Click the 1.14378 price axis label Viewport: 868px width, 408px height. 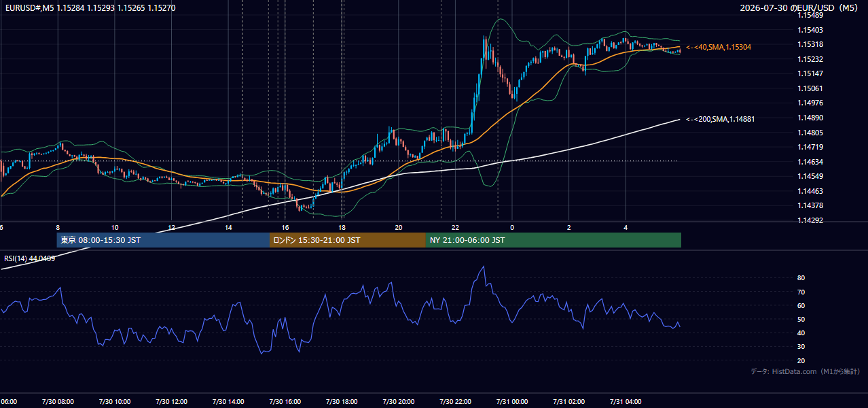pyautogui.click(x=810, y=205)
